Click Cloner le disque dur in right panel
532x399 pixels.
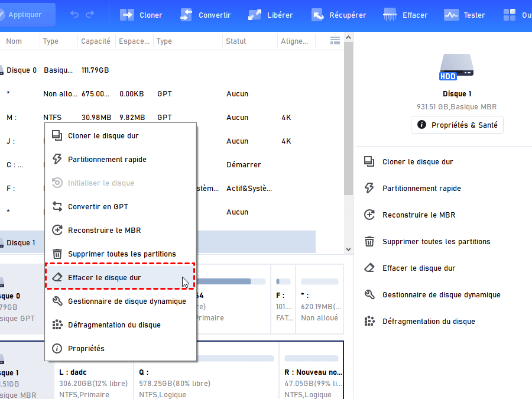click(418, 162)
